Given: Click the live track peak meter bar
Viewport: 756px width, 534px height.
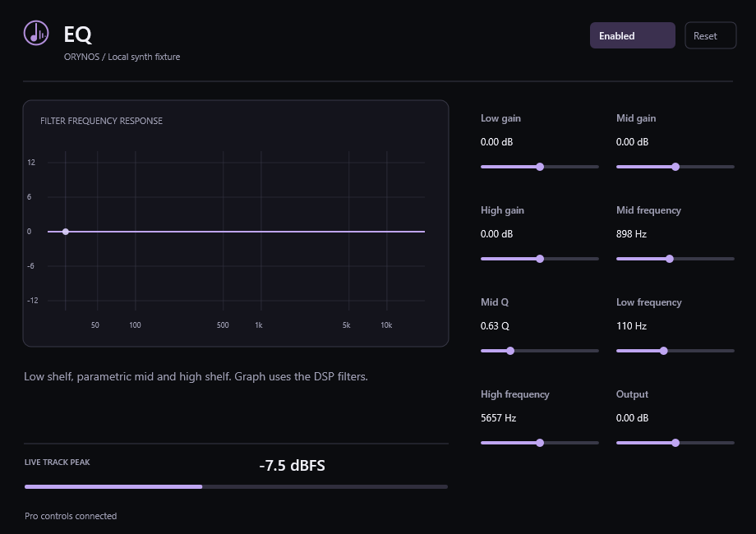Looking at the screenshot, I should point(237,487).
